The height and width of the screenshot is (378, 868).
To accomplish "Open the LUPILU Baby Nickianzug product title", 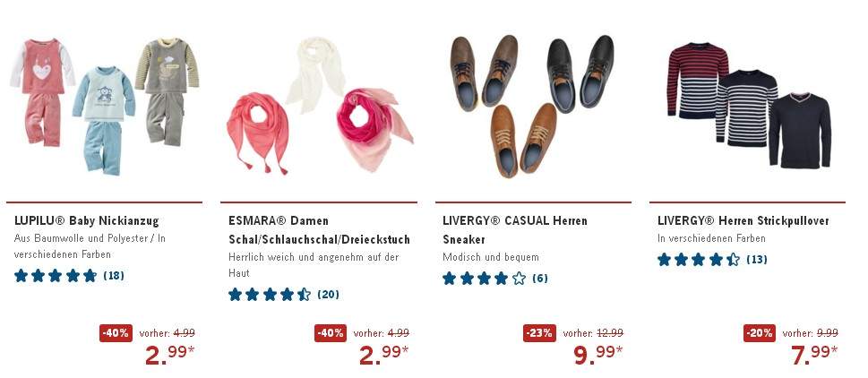I will pos(86,220).
